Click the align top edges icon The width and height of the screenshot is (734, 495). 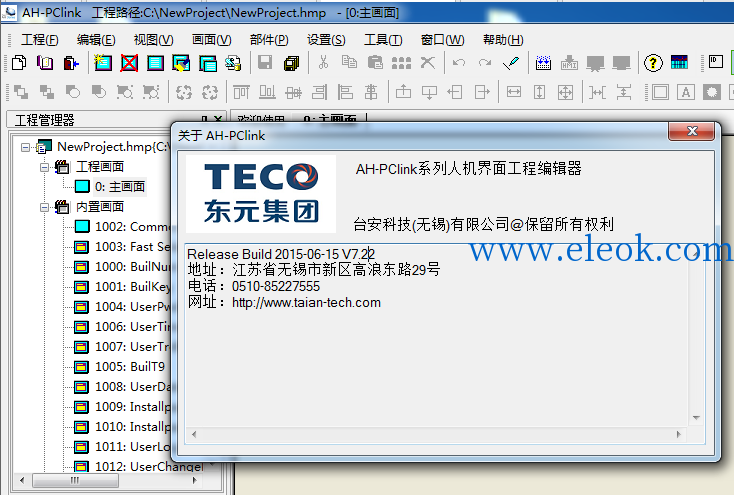click(241, 92)
